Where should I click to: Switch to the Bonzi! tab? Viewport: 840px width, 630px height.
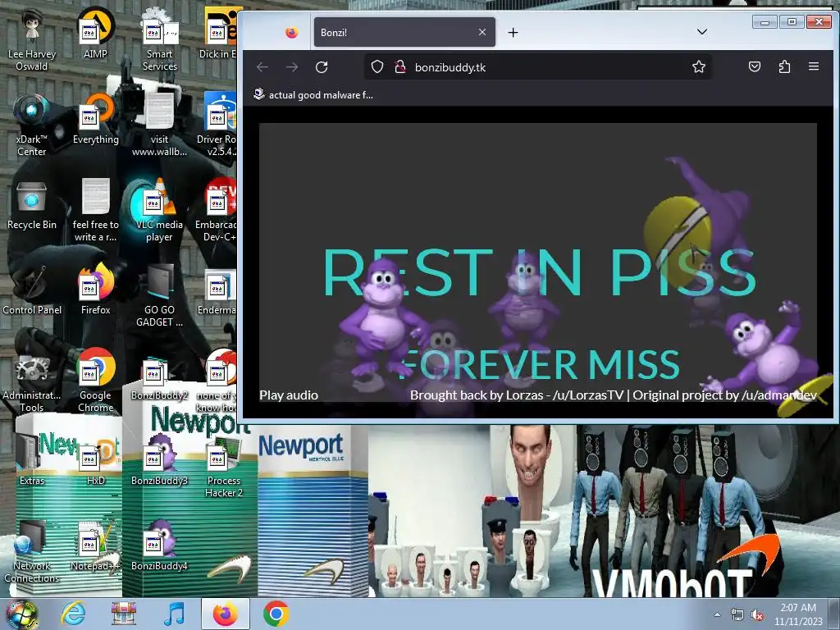(x=404, y=32)
